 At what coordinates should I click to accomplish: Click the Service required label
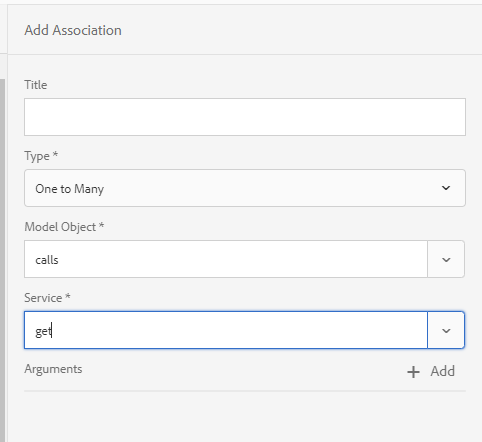click(x=47, y=298)
